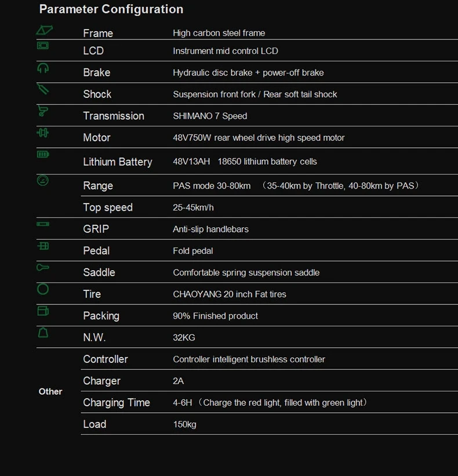458x476 pixels.
Task: Click the range speedometer icon
Action: click(43, 180)
